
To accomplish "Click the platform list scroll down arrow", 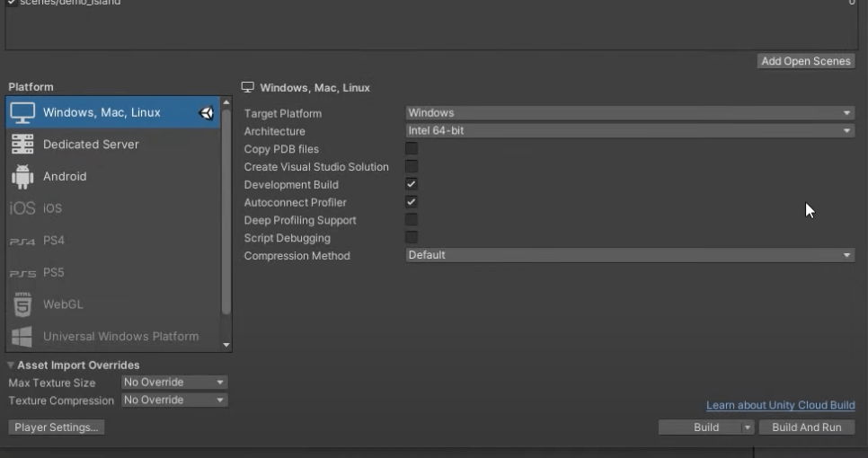I will (x=226, y=345).
